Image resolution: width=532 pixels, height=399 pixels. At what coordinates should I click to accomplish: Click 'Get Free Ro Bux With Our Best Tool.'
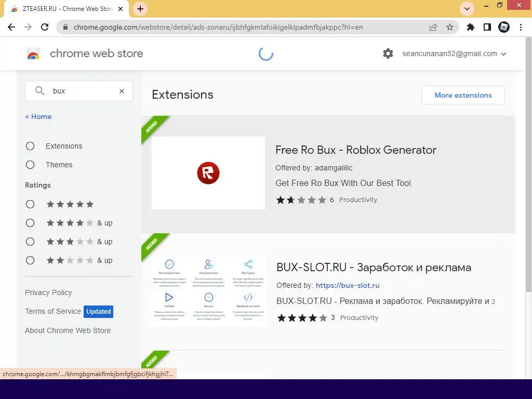coord(344,183)
